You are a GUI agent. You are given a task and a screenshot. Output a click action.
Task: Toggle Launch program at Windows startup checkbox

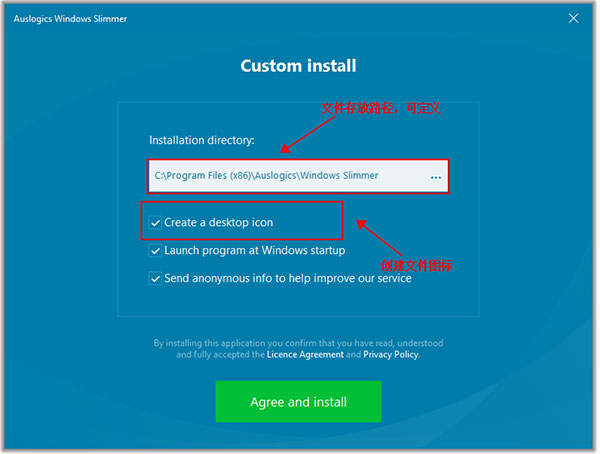tap(155, 251)
